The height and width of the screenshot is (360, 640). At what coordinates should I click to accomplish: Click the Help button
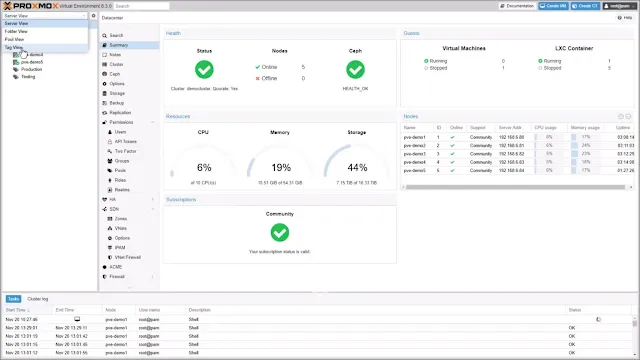tap(625, 18)
